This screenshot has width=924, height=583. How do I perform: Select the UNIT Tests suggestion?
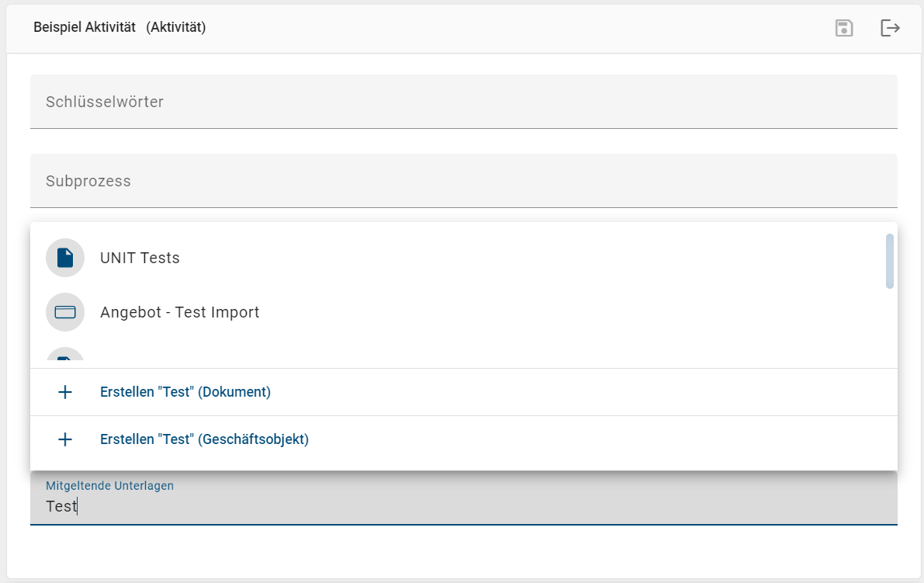(x=465, y=258)
